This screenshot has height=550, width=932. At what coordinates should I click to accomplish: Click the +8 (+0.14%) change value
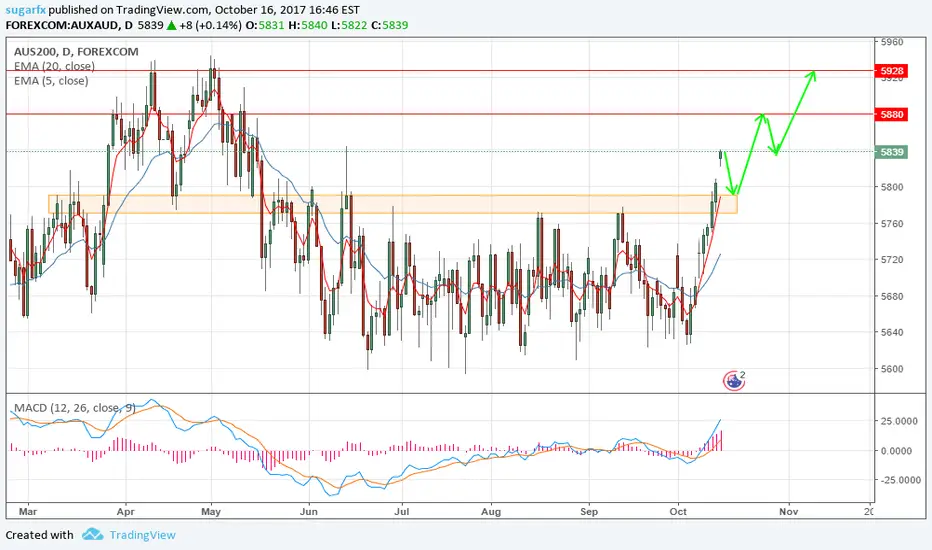210,26
